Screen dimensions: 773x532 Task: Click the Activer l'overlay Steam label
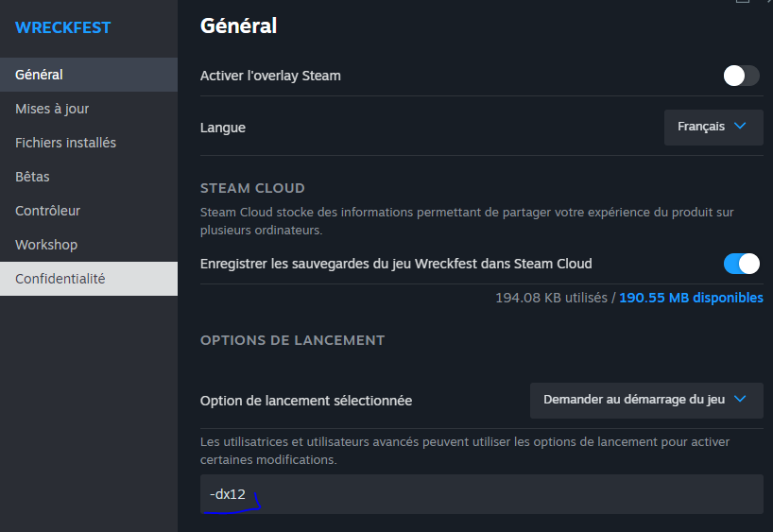[x=270, y=76]
